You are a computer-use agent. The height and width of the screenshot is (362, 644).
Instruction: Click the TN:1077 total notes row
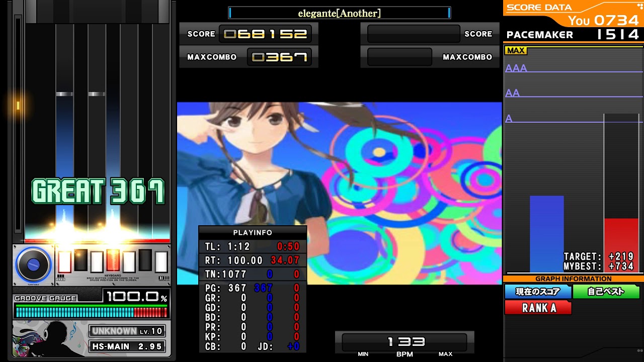click(252, 274)
